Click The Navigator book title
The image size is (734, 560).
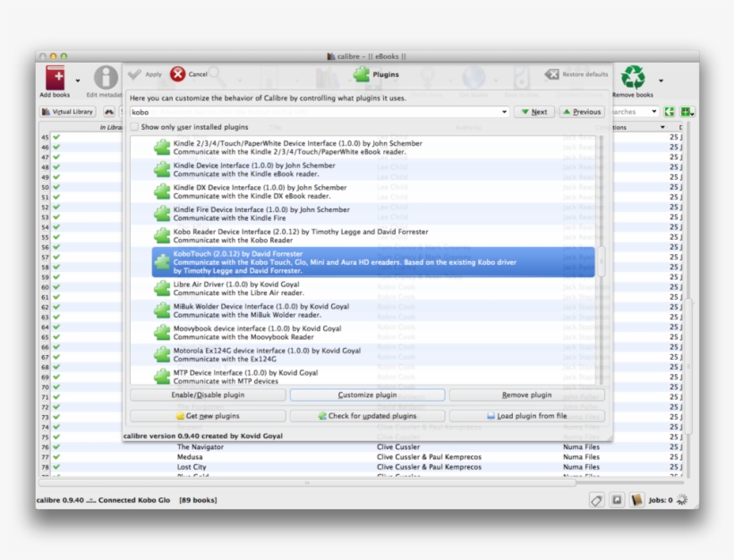pos(201,446)
